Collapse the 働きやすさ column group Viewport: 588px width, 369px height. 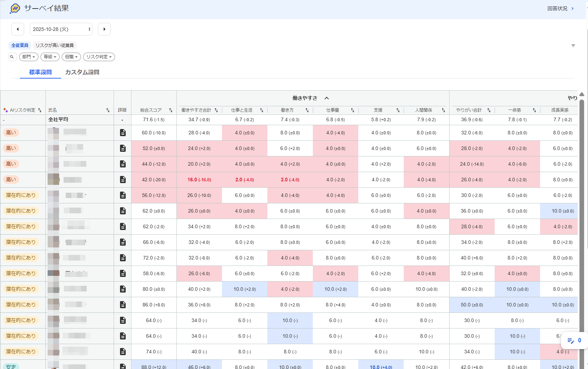pyautogui.click(x=327, y=98)
